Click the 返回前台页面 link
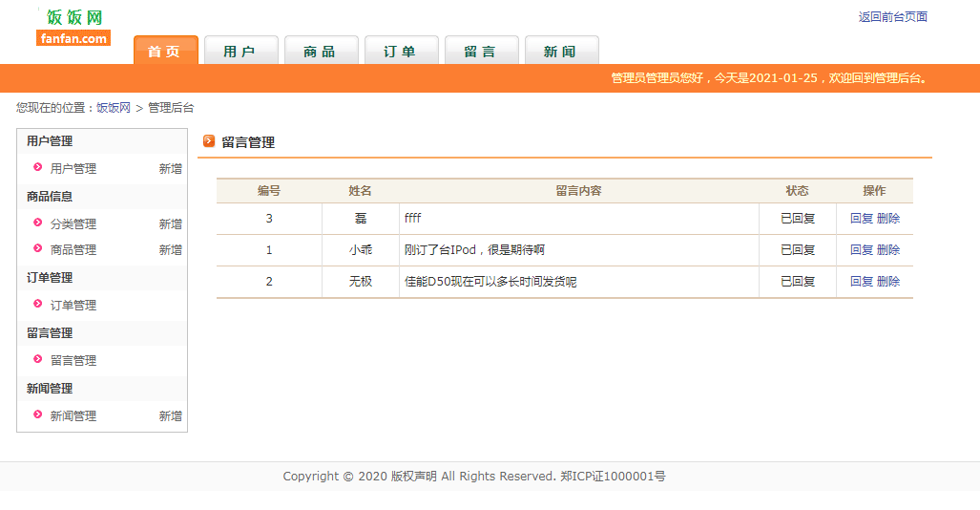The image size is (980, 510). point(892,17)
